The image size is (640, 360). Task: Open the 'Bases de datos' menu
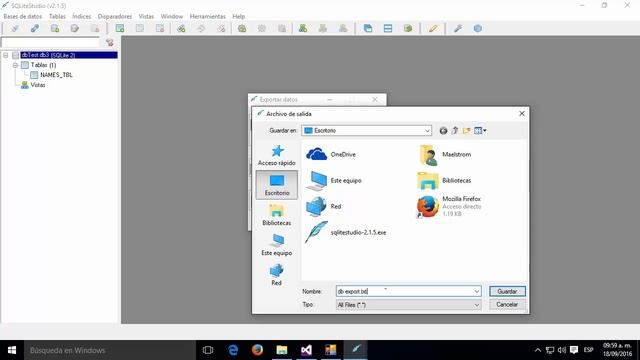pos(22,16)
